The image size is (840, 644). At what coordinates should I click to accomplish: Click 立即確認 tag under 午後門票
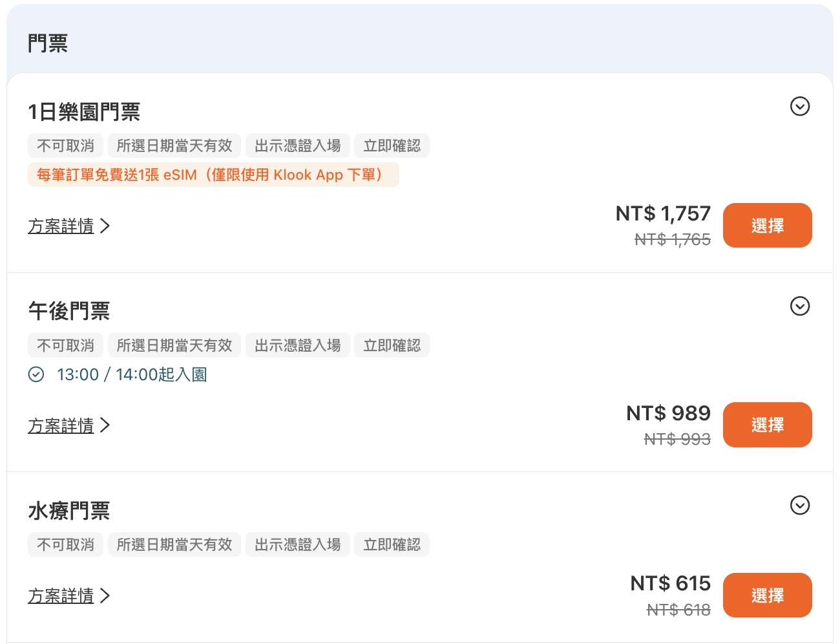392,345
